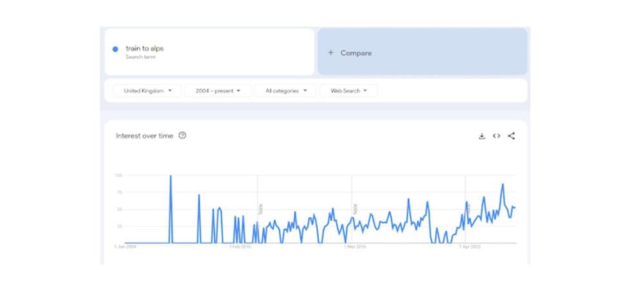The height and width of the screenshot is (299, 644).
Task: Open the 2004 – present date range dropdown
Action: [218, 91]
